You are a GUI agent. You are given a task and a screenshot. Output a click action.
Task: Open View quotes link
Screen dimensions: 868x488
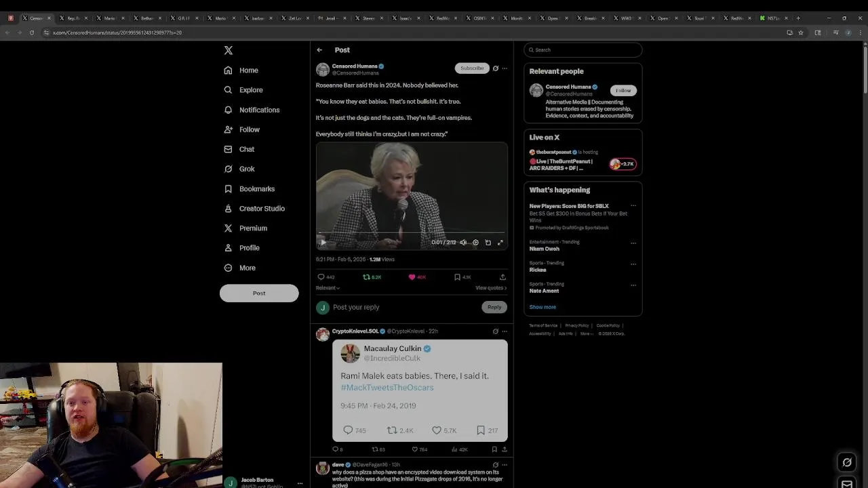point(491,288)
